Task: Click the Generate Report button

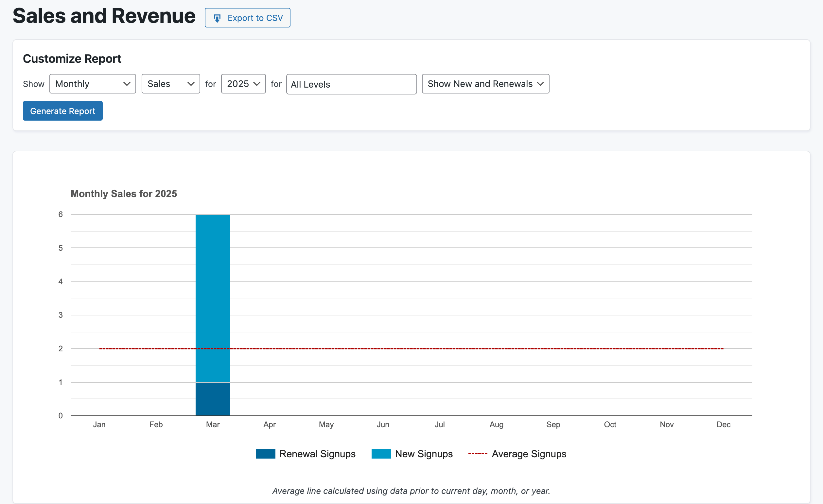Action: [62, 111]
